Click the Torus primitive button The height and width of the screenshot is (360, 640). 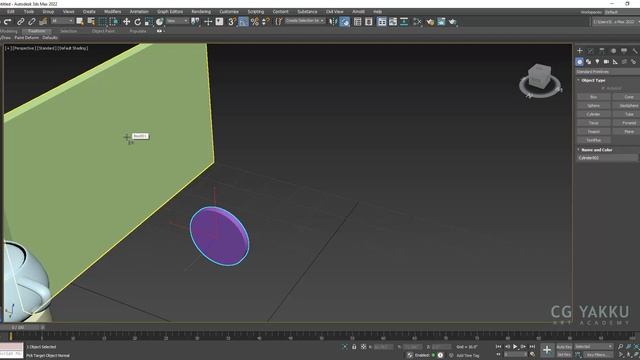click(x=593, y=123)
